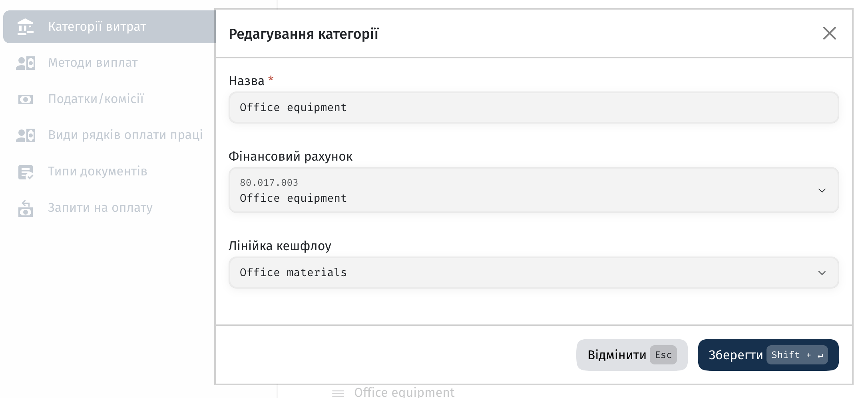Screen dimensions: 868x398
Task: Open the Office materials cashflow selector
Action: point(534,273)
